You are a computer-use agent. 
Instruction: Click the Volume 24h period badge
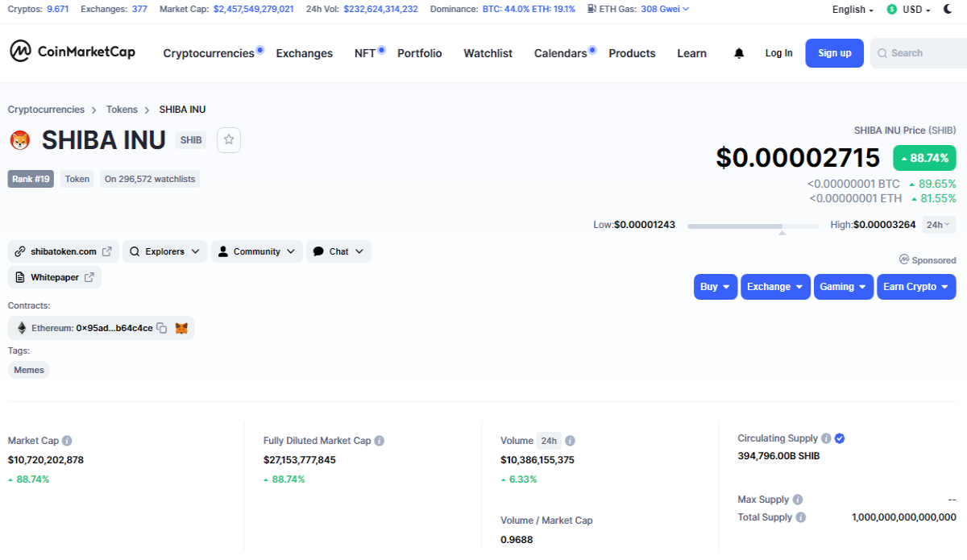click(x=549, y=441)
